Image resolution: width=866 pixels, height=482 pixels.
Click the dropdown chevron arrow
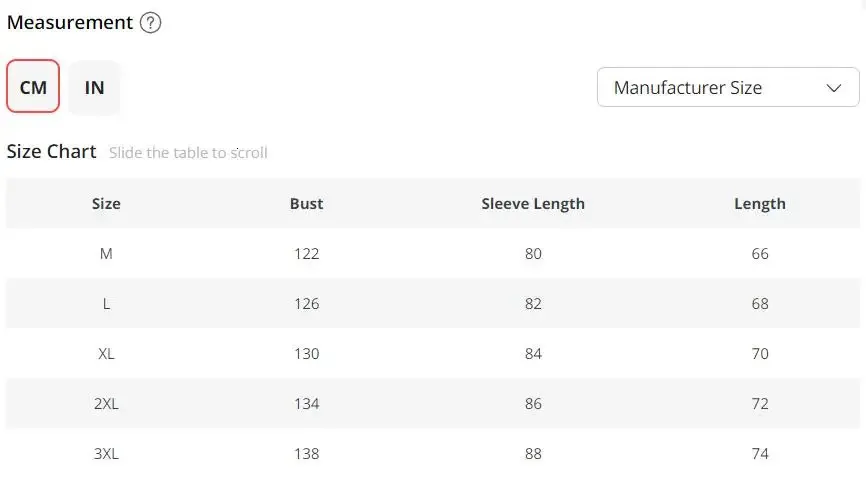click(834, 88)
